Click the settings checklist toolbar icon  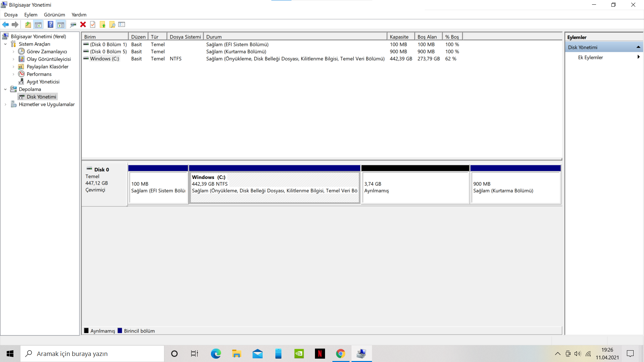pos(122,24)
